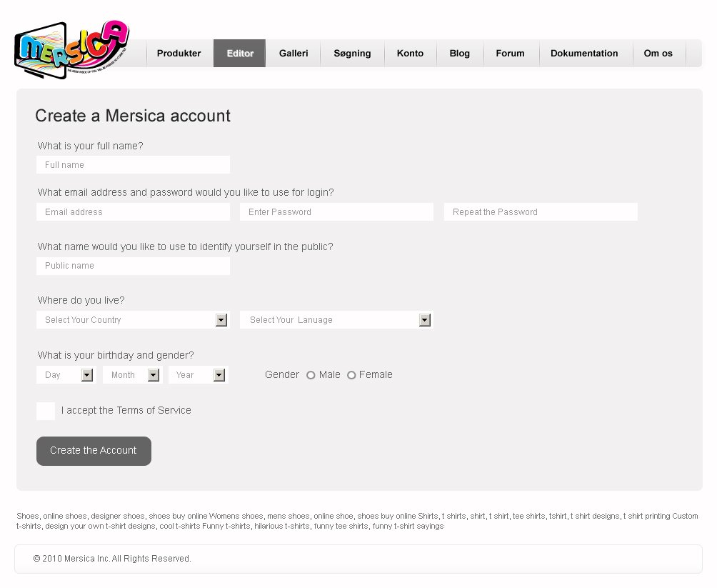The height and width of the screenshot is (588, 717).
Task: Focus the Repeat the Password field
Action: [541, 212]
